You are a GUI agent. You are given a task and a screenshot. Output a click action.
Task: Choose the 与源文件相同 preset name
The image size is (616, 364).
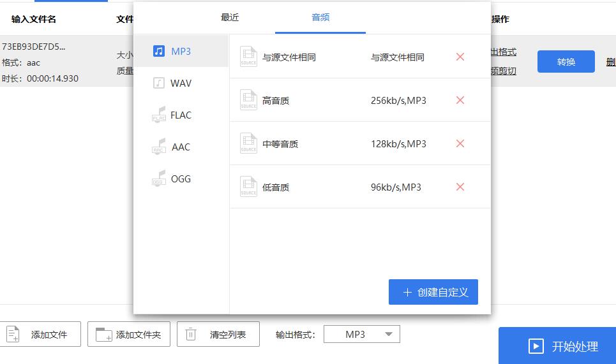coord(289,57)
